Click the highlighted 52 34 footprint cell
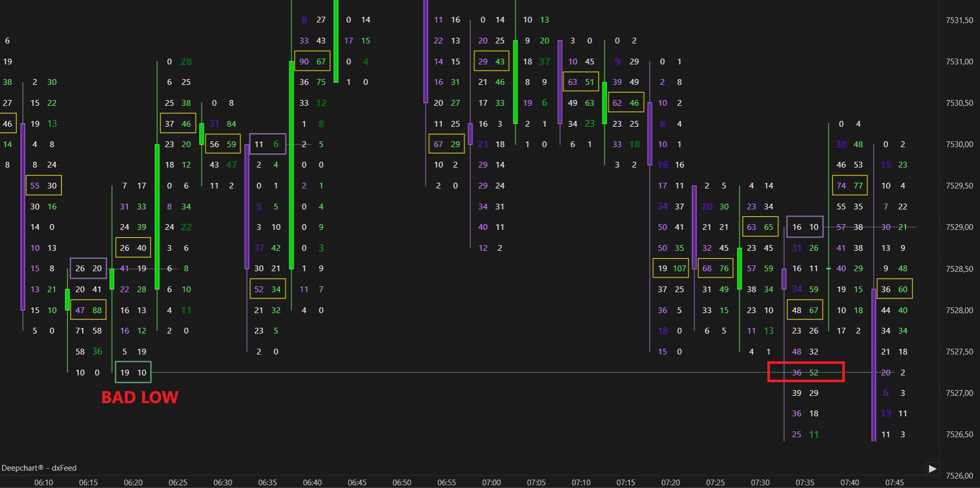The height and width of the screenshot is (488, 980). pyautogui.click(x=268, y=289)
